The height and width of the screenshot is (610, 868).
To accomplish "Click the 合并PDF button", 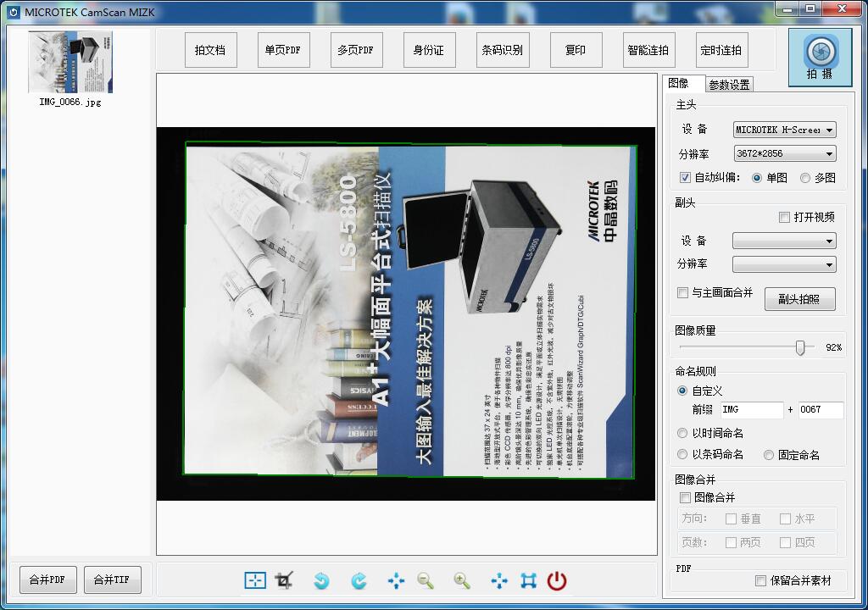I will [47, 579].
